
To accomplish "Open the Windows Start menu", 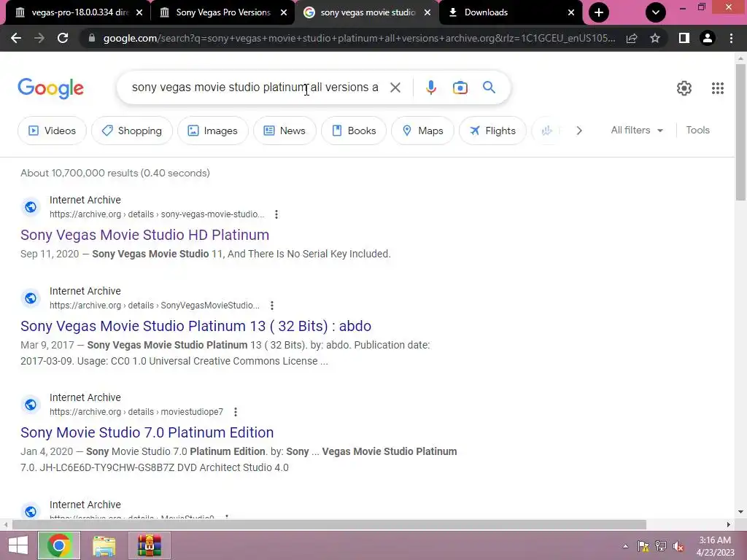I will tap(18, 545).
